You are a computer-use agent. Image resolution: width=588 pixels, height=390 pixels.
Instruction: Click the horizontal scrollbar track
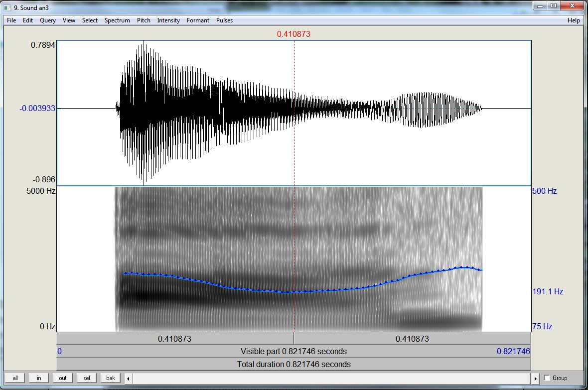point(331,379)
